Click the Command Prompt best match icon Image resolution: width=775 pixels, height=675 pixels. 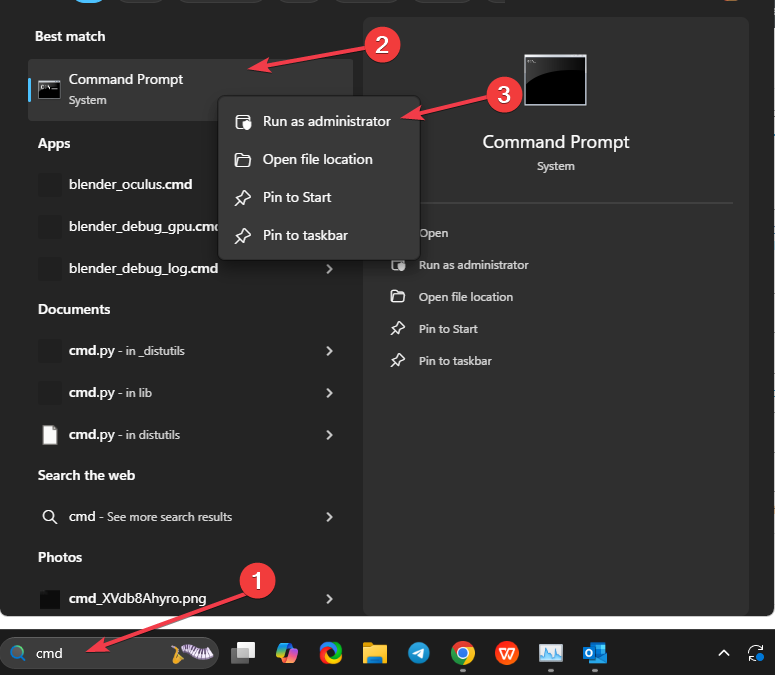coord(50,89)
